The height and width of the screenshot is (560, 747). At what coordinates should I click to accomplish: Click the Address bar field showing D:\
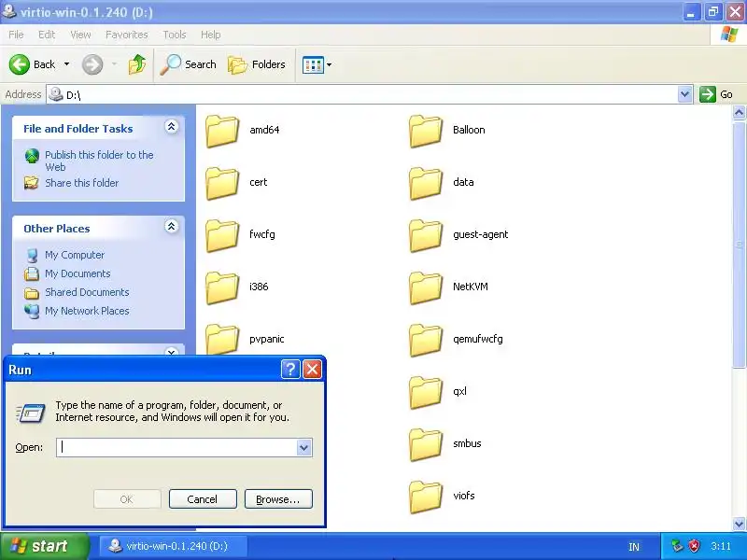tap(369, 94)
